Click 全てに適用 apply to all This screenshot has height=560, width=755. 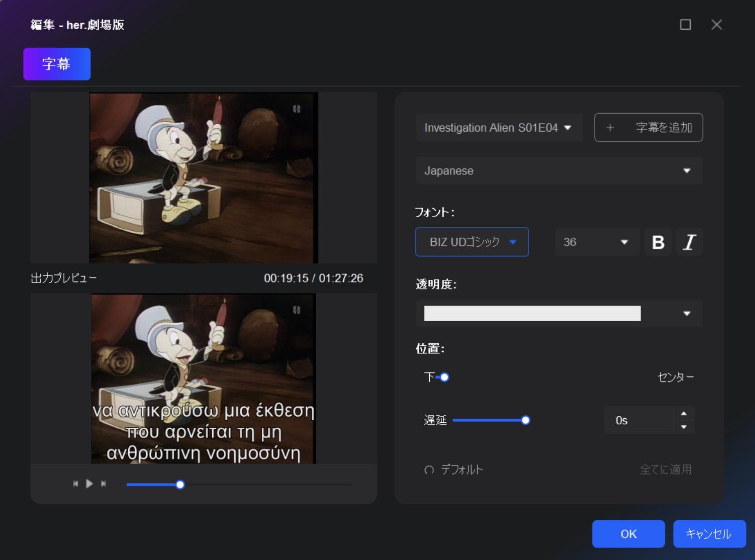(x=666, y=470)
